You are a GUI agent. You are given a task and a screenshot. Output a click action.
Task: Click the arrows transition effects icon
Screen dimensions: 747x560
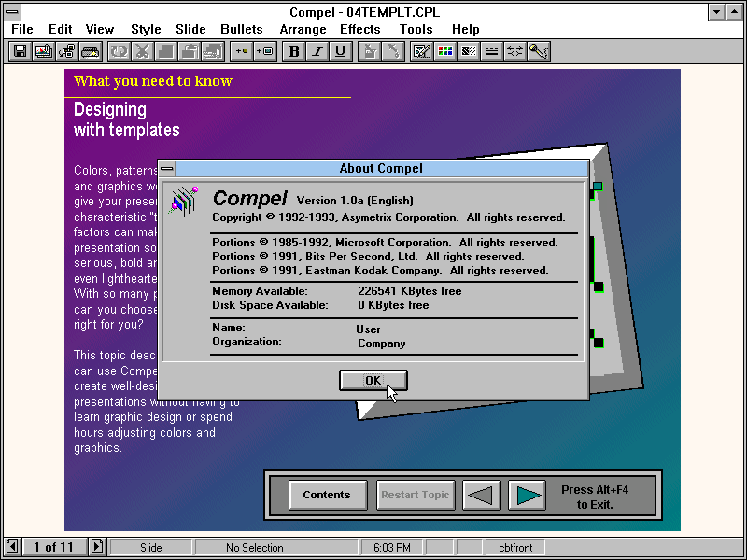tap(515, 51)
